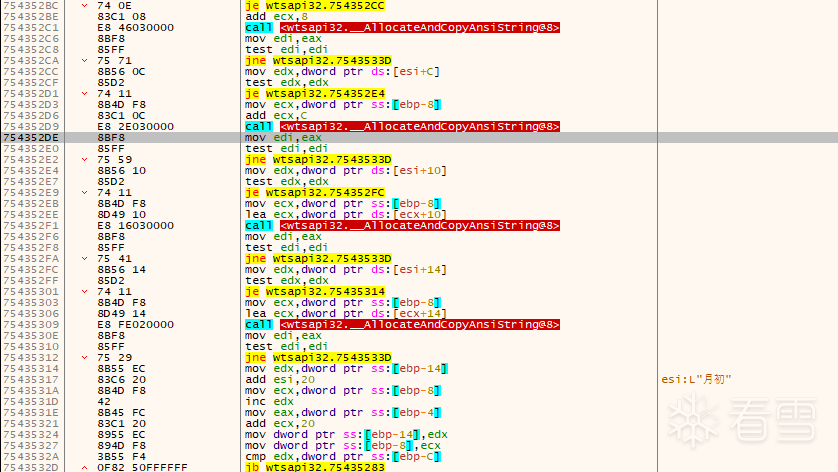Select bytes 'E8 46030000'
The image size is (838, 472).
136,27
